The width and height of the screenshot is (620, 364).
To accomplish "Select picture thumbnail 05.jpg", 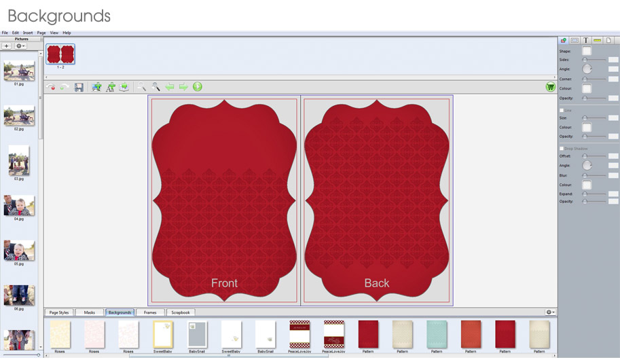I will point(19,251).
